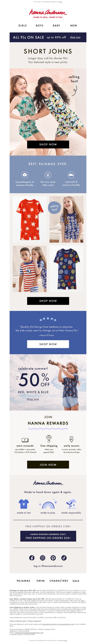
Task: Click the free shipping balloon icon
Action: [49, 438]
